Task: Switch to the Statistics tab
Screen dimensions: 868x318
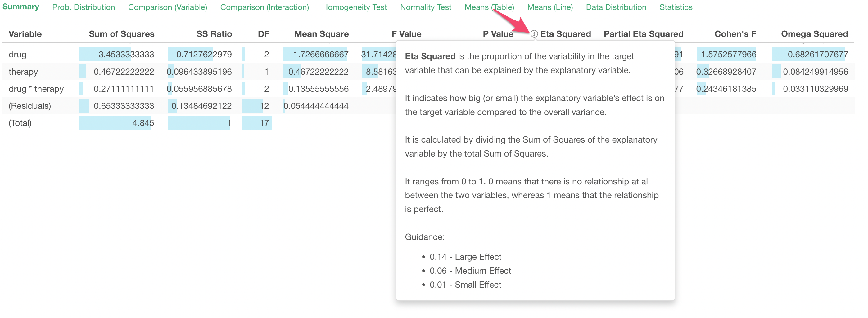Action: [x=676, y=7]
